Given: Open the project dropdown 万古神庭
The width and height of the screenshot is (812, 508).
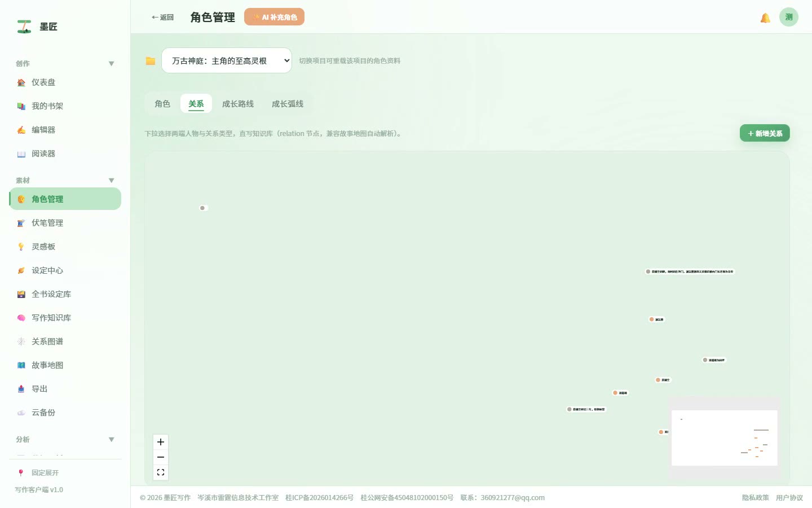Looking at the screenshot, I should pos(227,60).
